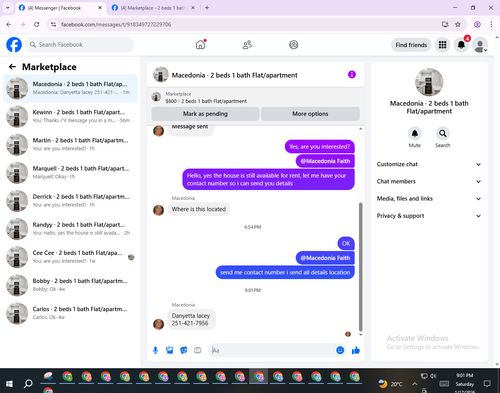Open the Marquell conversation
This screenshot has height=393, width=500.
pyautogui.click(x=70, y=173)
